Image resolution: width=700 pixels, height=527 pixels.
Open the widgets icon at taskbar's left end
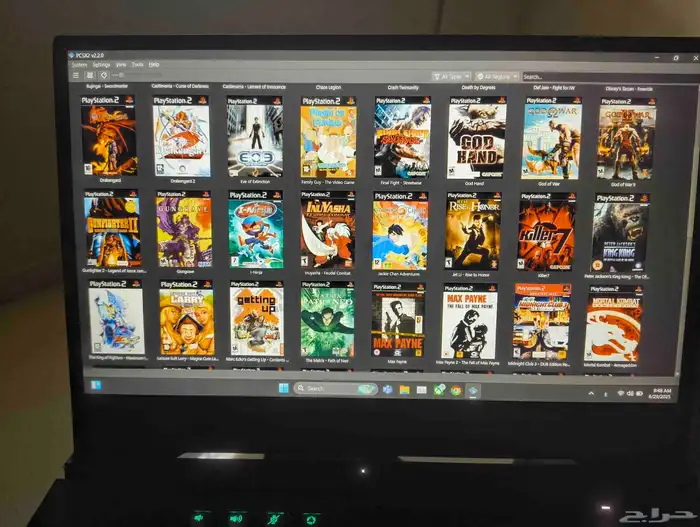coord(96,385)
